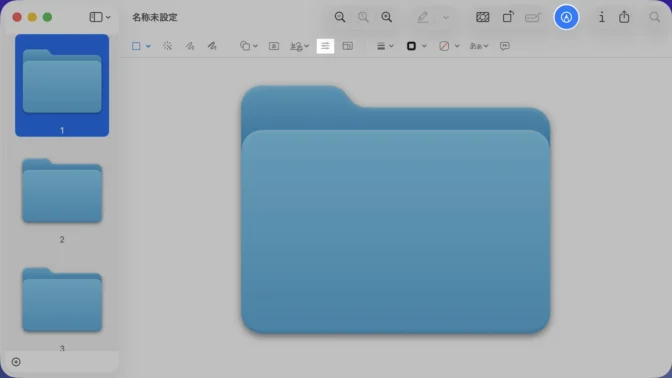Click the large folder image in canvas
672x378 pixels.
pos(396,209)
